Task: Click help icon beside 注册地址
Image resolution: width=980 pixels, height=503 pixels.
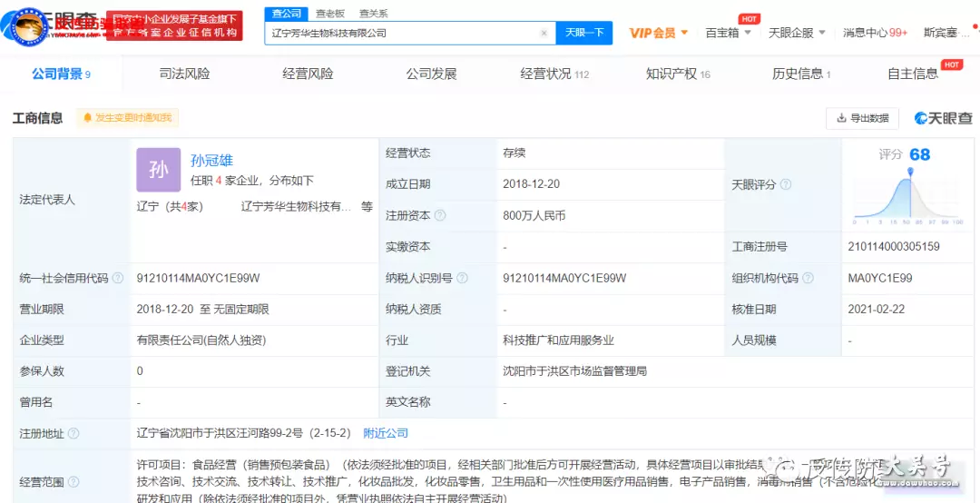Action: coord(73,434)
